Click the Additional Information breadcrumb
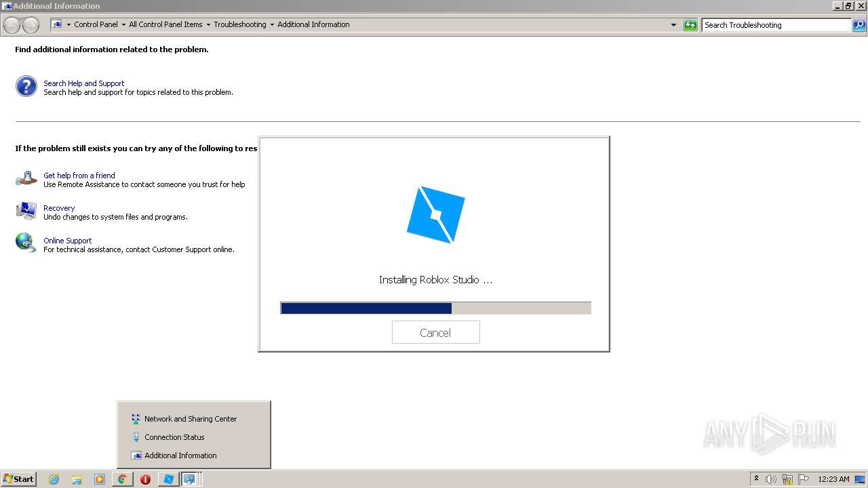This screenshot has height=488, width=868. [313, 24]
